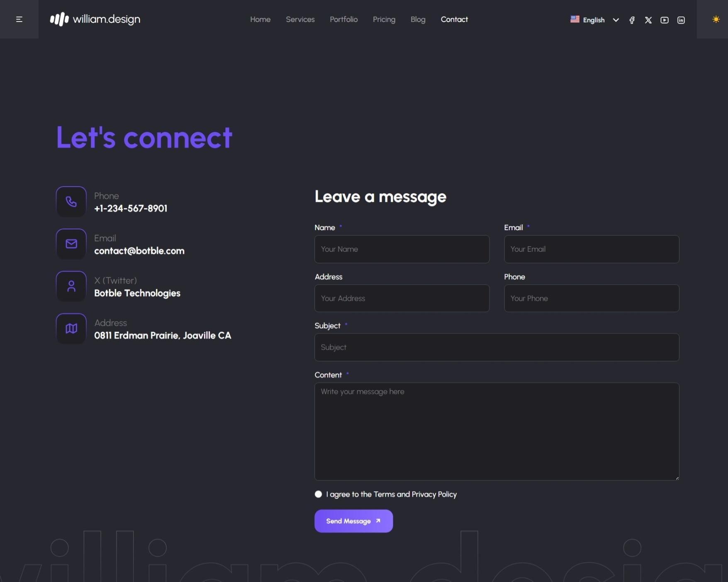Click the Leave a message heading
The height and width of the screenshot is (582, 728).
380,197
